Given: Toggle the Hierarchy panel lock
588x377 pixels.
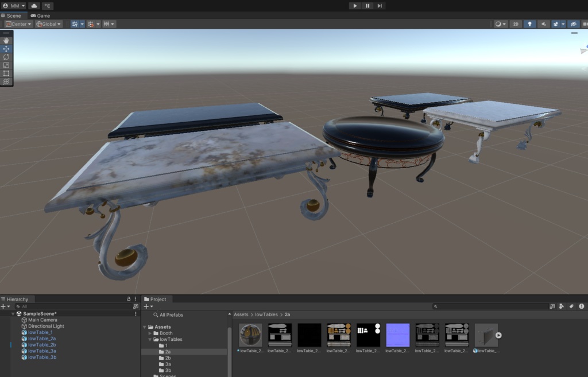Looking at the screenshot, I should coord(129,299).
